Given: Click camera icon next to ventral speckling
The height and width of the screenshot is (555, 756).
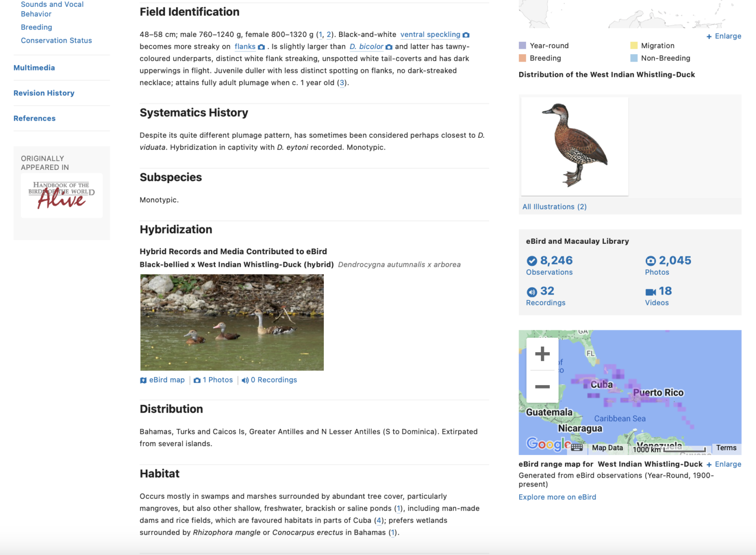Looking at the screenshot, I should click(466, 35).
